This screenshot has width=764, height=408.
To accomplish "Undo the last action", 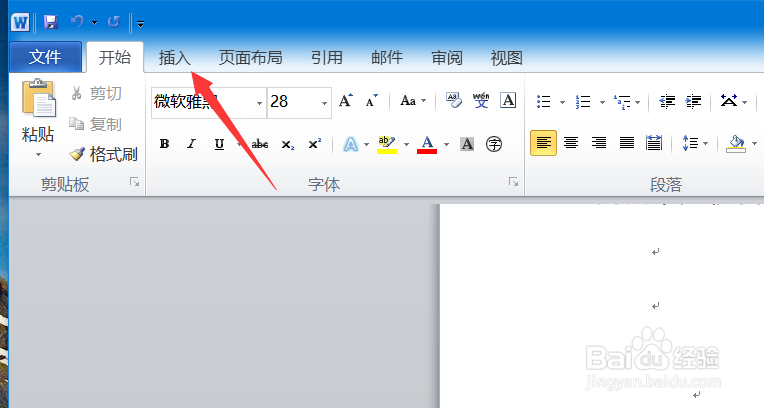I will [x=77, y=21].
